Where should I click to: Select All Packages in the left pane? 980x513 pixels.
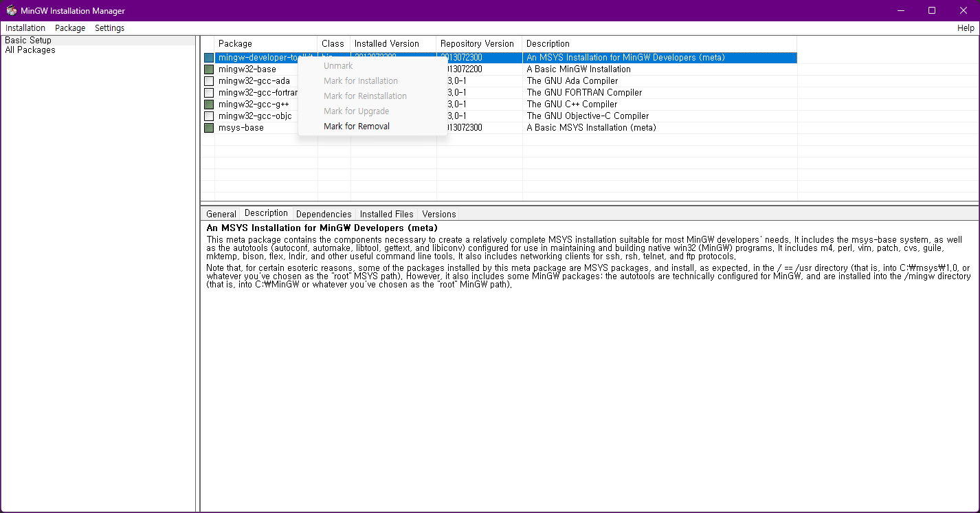coord(30,50)
